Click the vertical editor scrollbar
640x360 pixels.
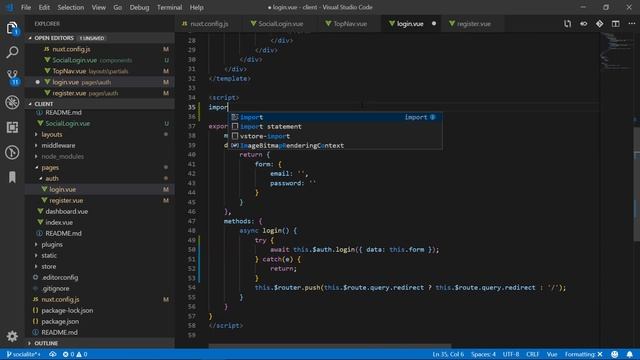[x=636, y=184]
